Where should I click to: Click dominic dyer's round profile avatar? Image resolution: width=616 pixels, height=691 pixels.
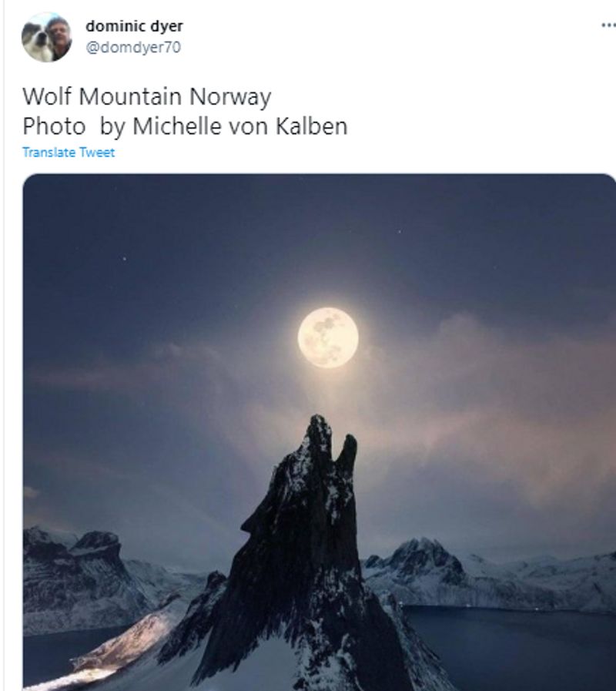coord(46,38)
